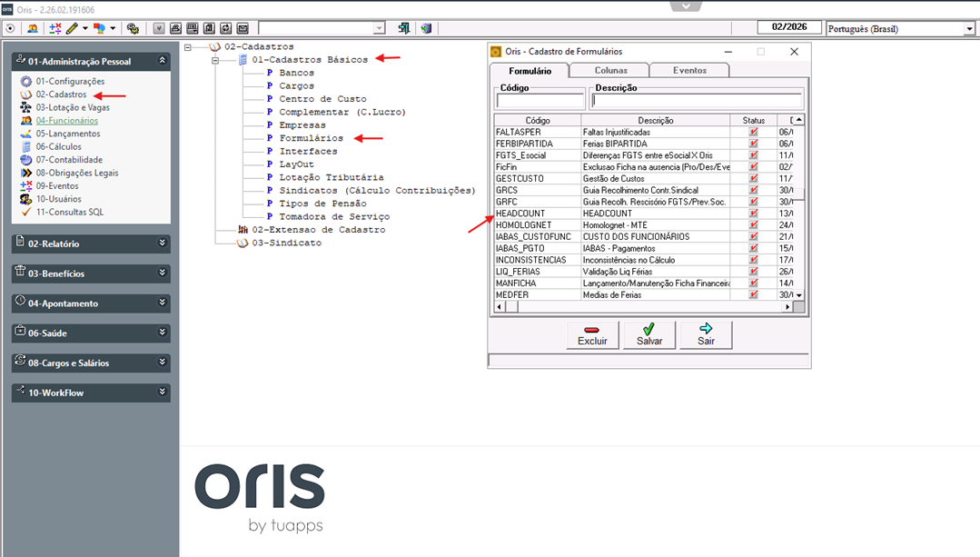Select 03-Sindicato tree node

[x=286, y=244]
